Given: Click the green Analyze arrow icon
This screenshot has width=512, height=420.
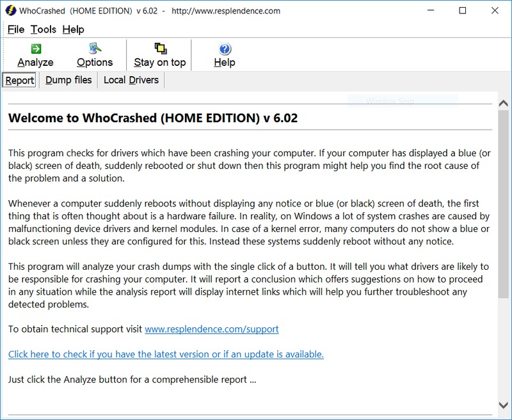Looking at the screenshot, I should [x=35, y=49].
